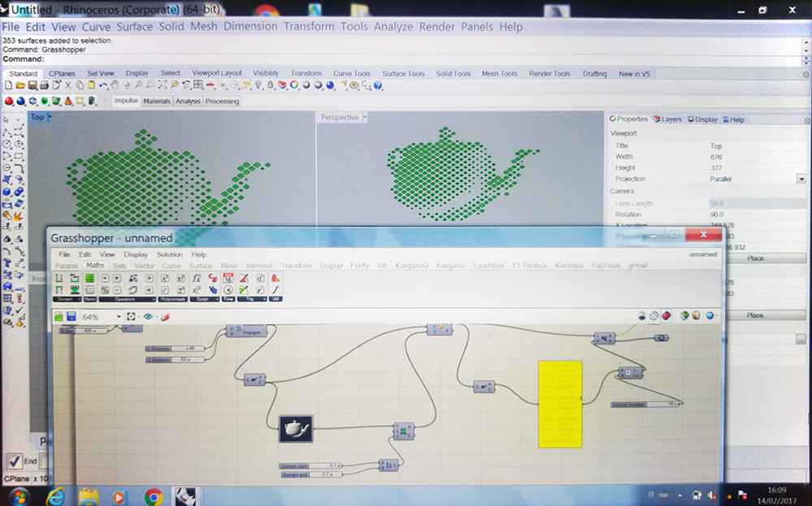Screen dimensions: 812x506
Task: Click the blue Help question mark icon
Action: [x=378, y=85]
